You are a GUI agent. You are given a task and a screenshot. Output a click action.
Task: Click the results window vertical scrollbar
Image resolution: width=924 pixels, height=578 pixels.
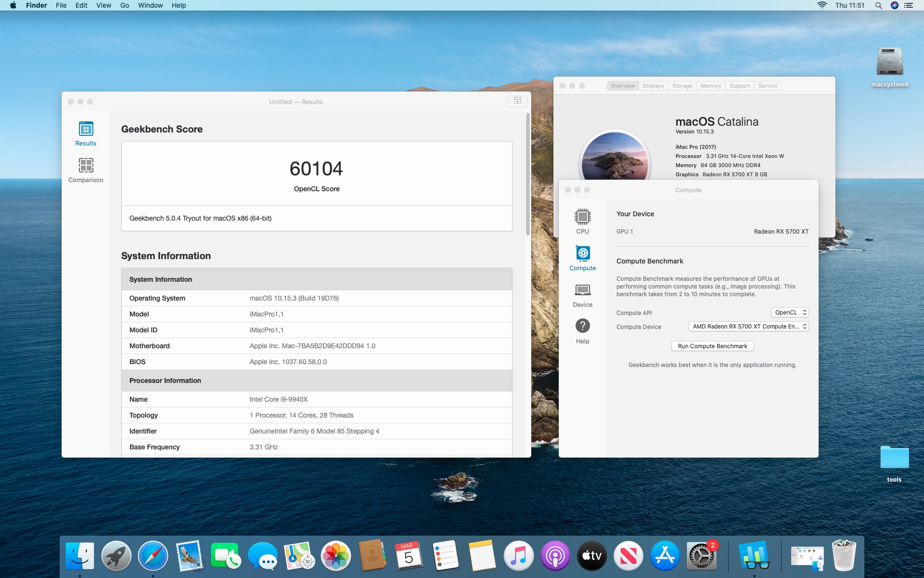[527, 173]
